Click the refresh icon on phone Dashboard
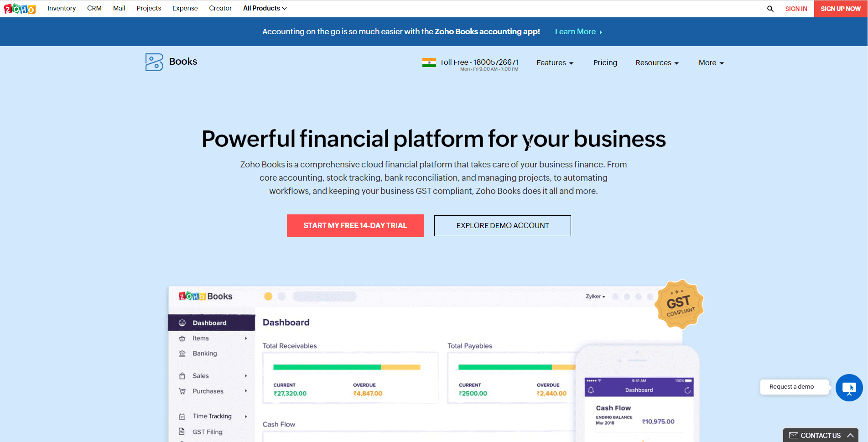This screenshot has height=442, width=868. [687, 390]
